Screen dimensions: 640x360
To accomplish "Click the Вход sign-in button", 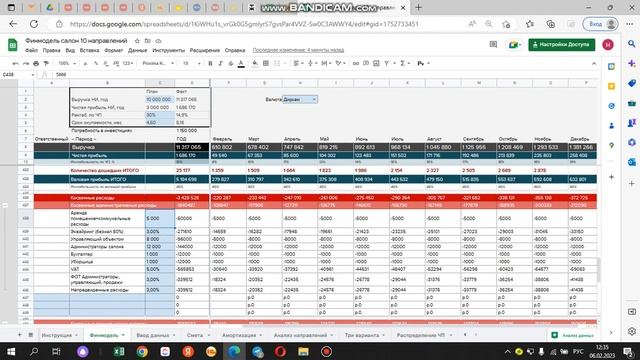I will point(600,24).
